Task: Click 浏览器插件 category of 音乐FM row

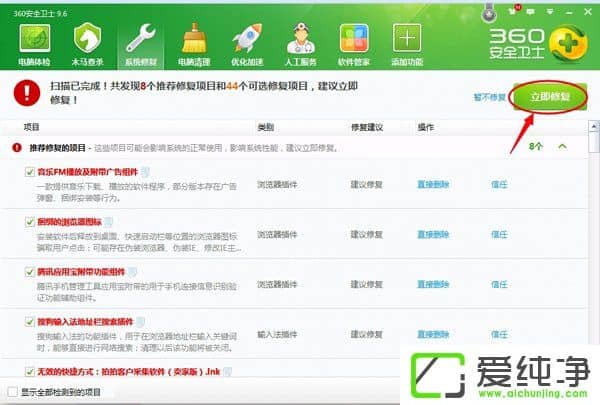Action: click(277, 185)
